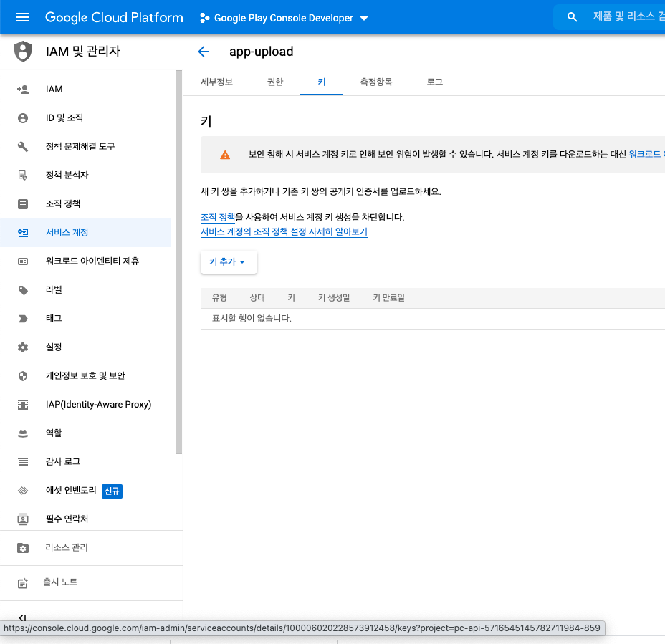665x644 pixels.
Task: Click the 개인정보 보호 및 보안 shield icon
Action: coord(23,375)
